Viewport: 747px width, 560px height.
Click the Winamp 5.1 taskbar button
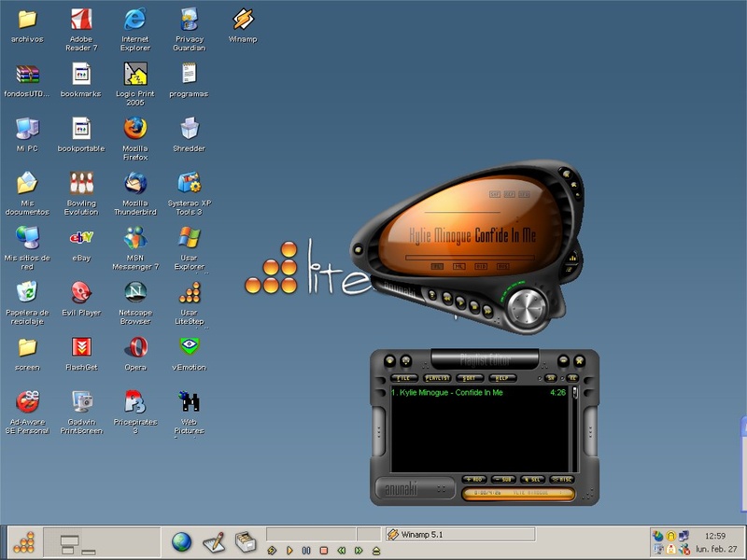pyautogui.click(x=460, y=535)
